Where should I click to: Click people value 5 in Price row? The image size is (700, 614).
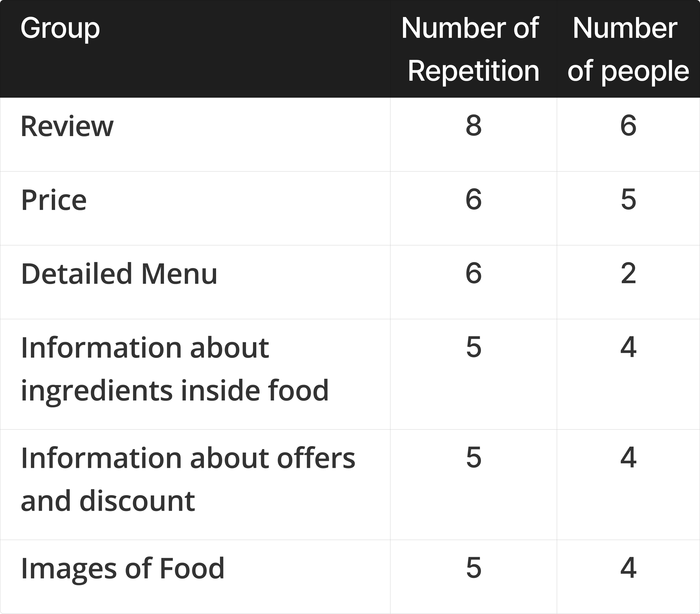point(629,199)
